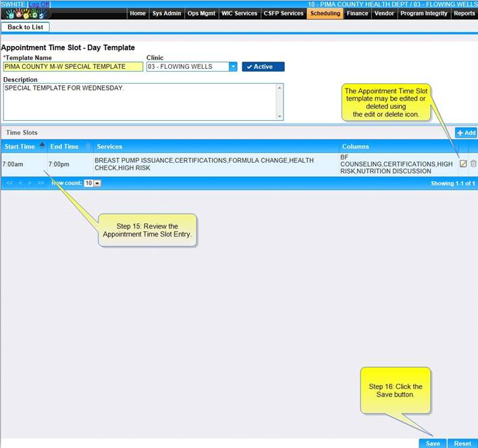Click the delete trash icon for the time slot

tap(473, 164)
